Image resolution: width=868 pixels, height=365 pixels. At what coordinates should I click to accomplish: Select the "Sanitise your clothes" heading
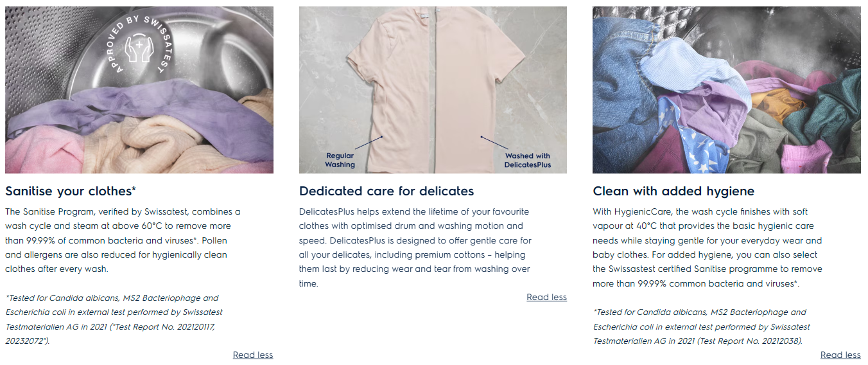pos(71,191)
